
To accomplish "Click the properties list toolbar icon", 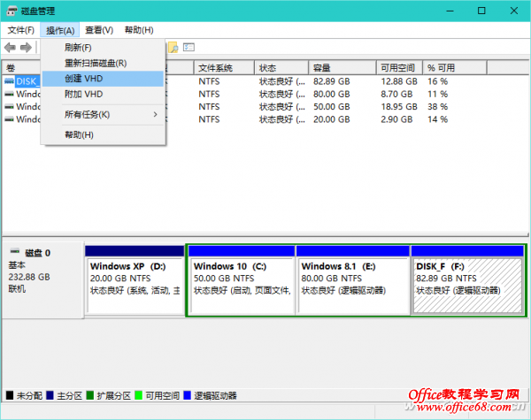I will coord(189,47).
